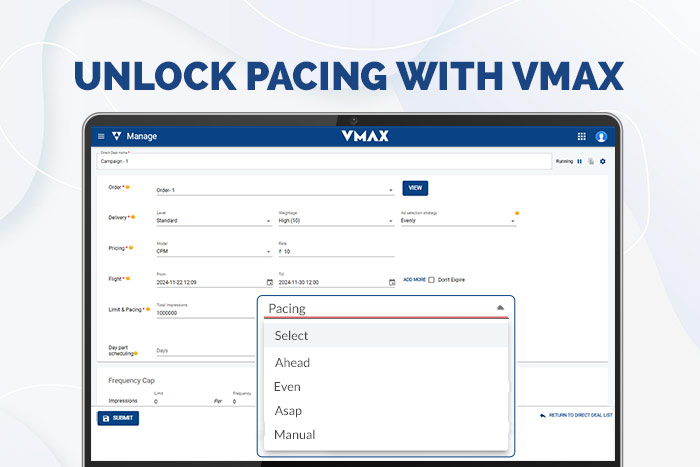Click the VIEW button
This screenshot has height=467, width=700.
[415, 188]
